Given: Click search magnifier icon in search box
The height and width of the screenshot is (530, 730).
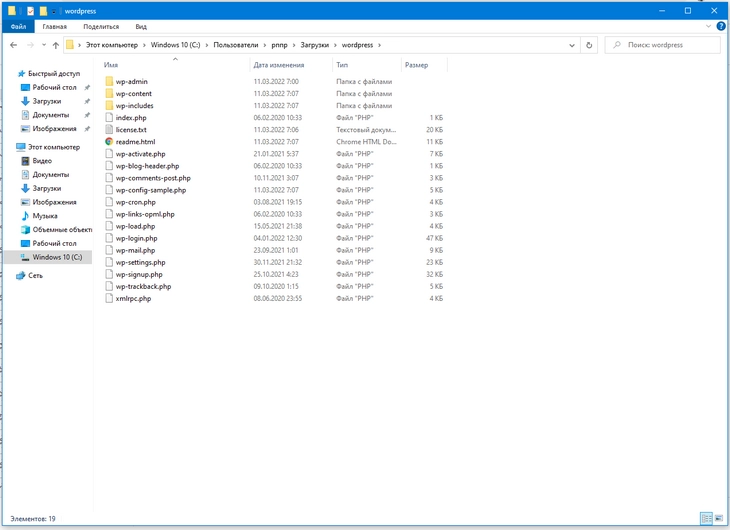Looking at the screenshot, I should (617, 45).
